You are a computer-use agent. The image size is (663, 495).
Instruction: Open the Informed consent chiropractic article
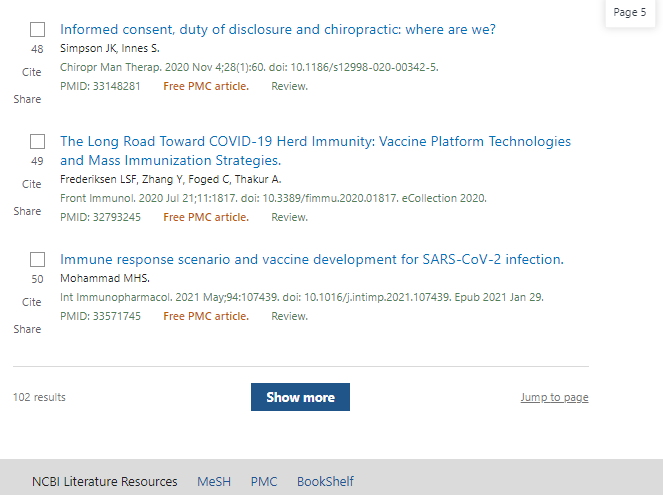tap(277, 29)
